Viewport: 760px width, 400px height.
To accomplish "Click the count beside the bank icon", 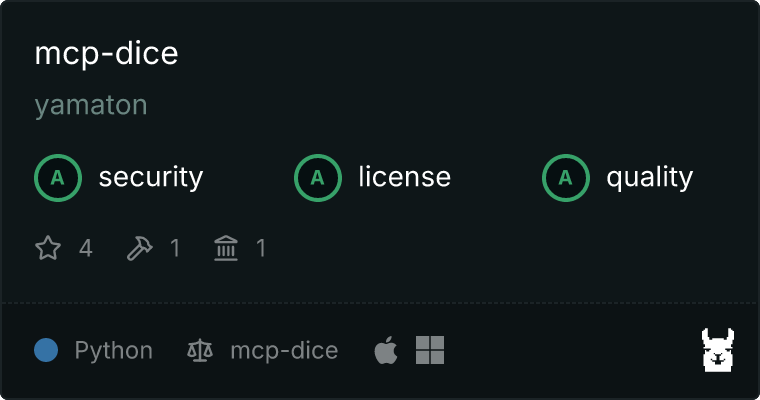I will (261, 249).
